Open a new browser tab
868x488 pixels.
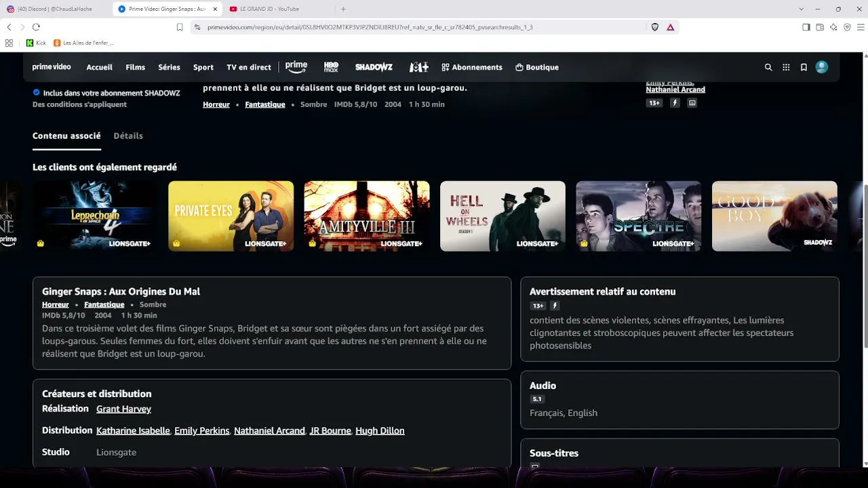(343, 9)
